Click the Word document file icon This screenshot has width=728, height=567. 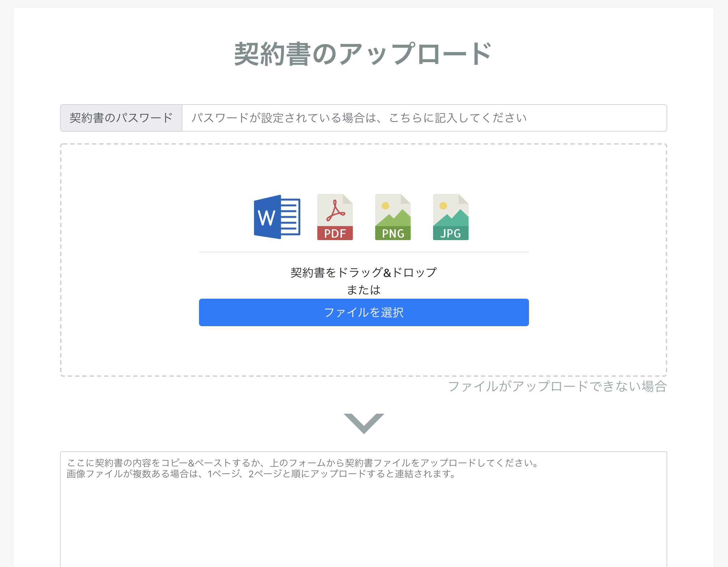(277, 217)
